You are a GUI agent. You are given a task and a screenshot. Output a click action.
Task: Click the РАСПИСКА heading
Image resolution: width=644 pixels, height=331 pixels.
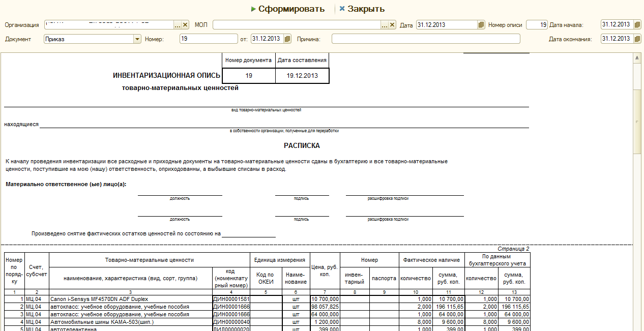(302, 145)
